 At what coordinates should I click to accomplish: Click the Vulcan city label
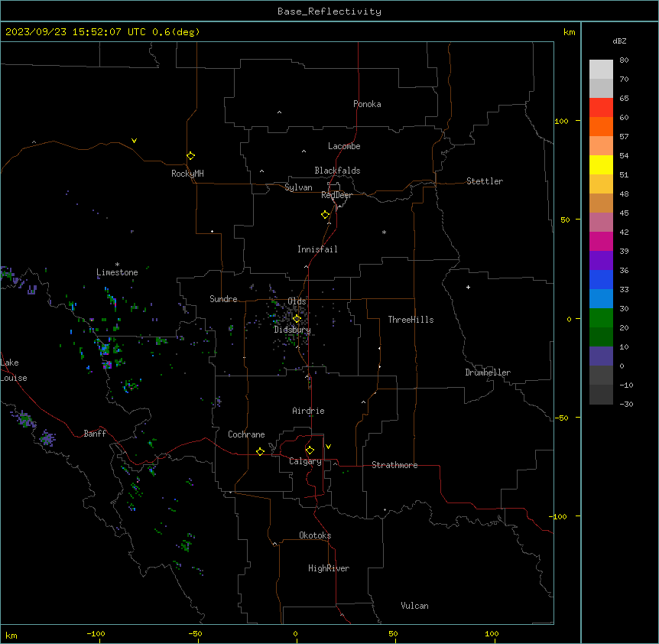click(414, 606)
